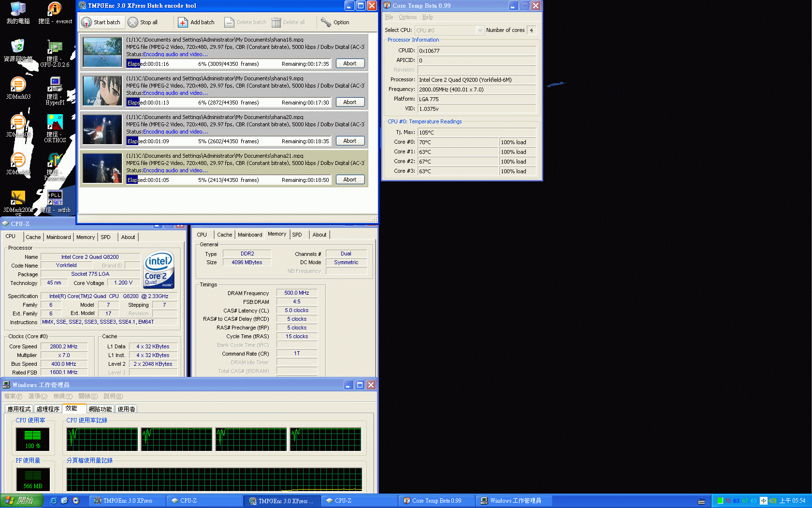Open GPU-Z 0.2.6 shortcut icon
Image resolution: width=812 pixels, height=508 pixels.
pyautogui.click(x=55, y=54)
